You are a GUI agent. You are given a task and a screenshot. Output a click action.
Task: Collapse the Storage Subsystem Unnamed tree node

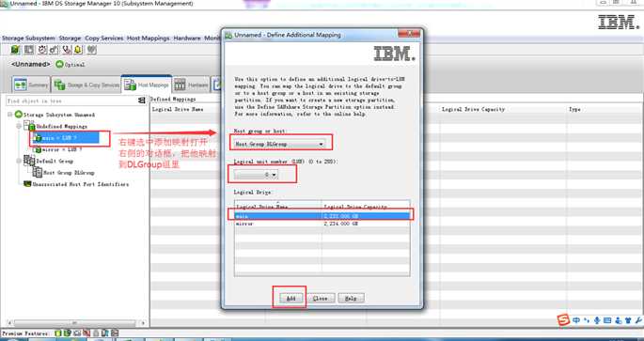coord(9,115)
